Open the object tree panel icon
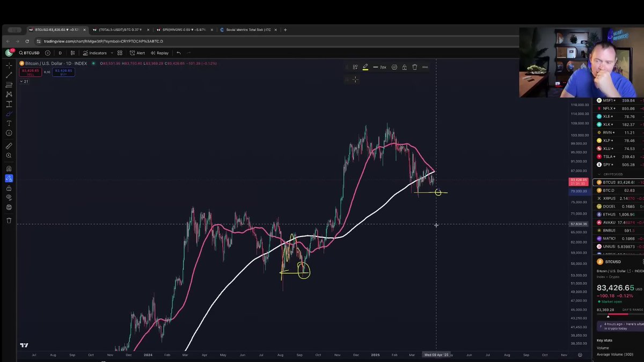The image size is (644, 362). click(x=9, y=207)
